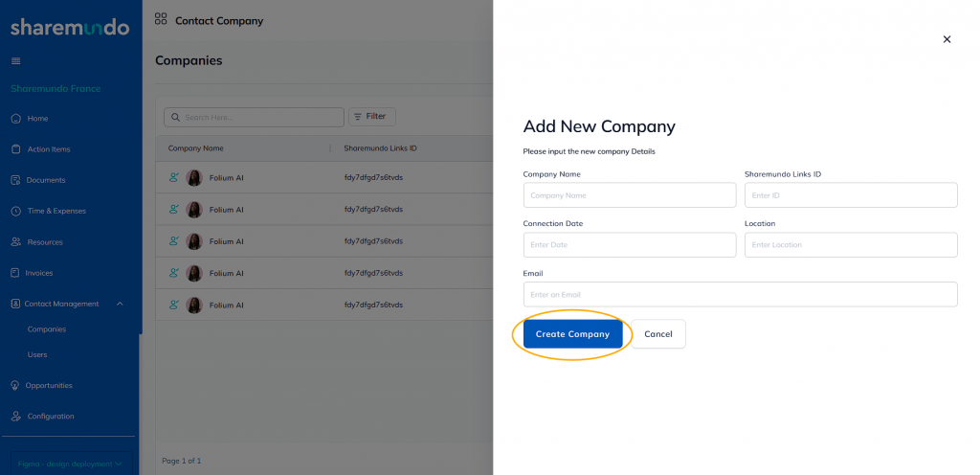Click the Connection Date field
Screen dimensions: 980x475
coord(629,245)
